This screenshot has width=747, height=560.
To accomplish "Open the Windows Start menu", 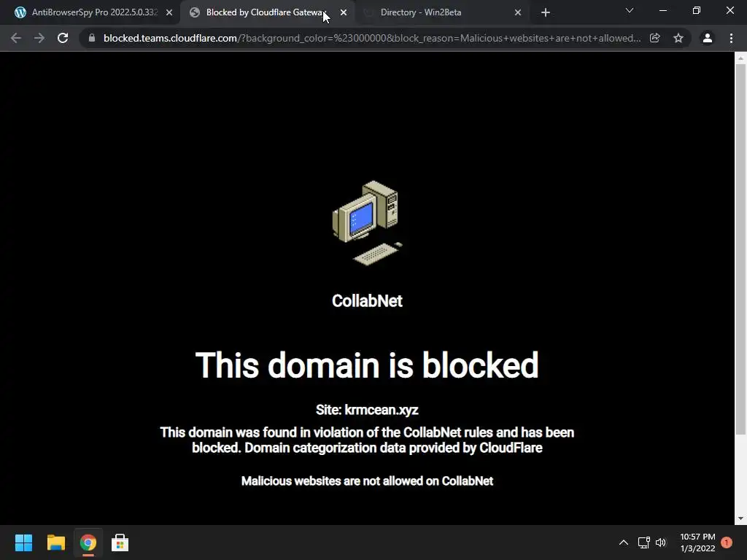I will point(23,542).
